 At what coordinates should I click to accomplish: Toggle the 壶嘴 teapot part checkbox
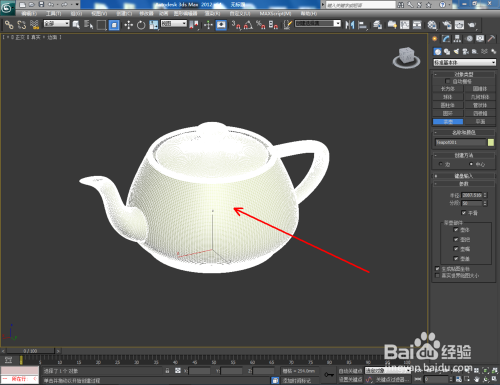[x=456, y=249]
